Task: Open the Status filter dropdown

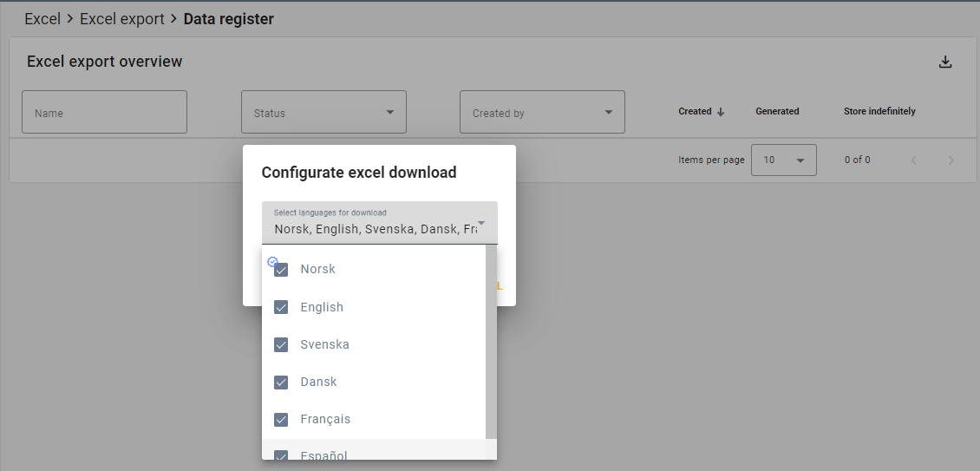Action: (323, 113)
